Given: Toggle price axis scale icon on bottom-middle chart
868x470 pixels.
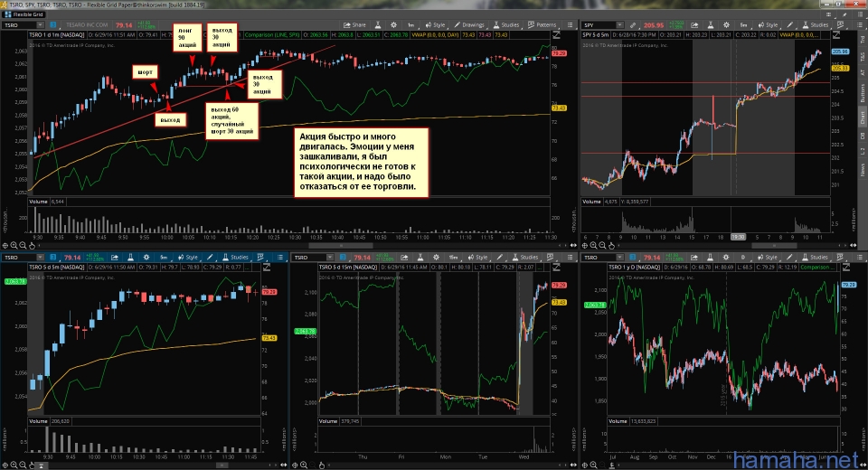Looking at the screenshot, I should tap(556, 268).
